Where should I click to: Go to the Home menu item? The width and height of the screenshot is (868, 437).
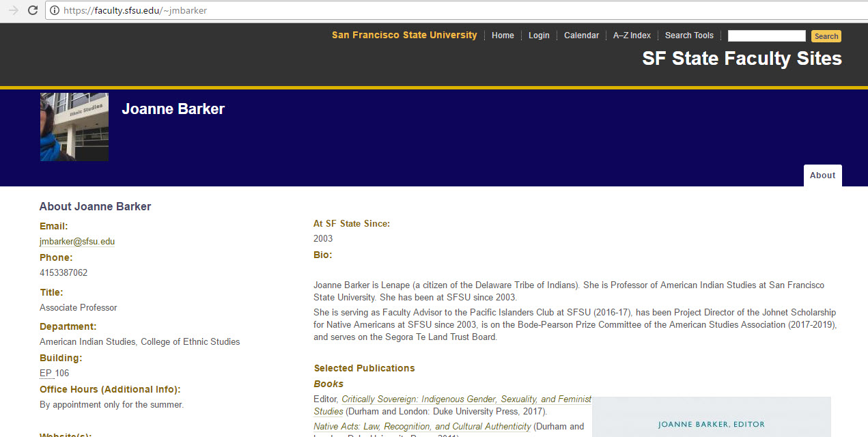pos(503,36)
